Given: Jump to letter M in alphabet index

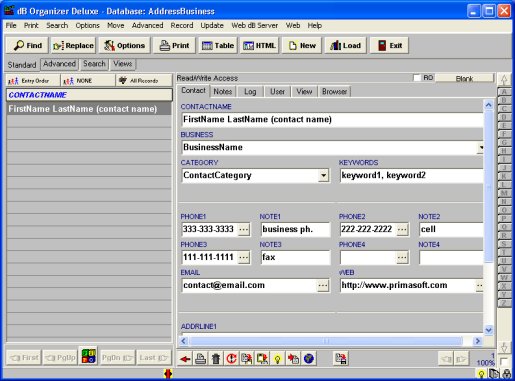Looking at the screenshot, I should click(504, 193).
